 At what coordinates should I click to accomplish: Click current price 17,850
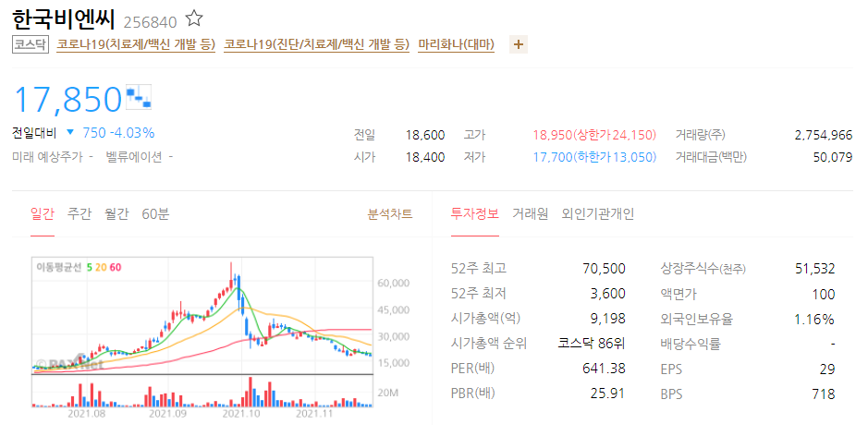click(x=67, y=99)
